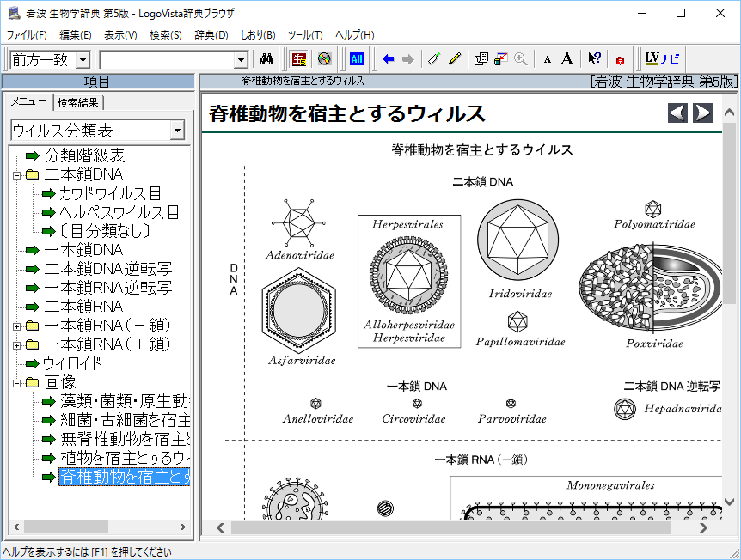Open the ウイルス分類表 dropdown list
This screenshot has height=560, width=741.
coord(176,131)
